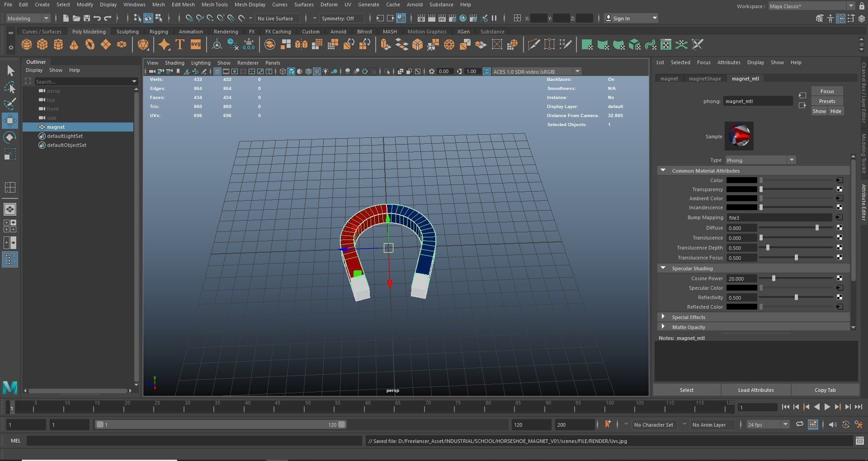Screen dimensions: 868x461
Task: Click the Platonic Solid shelf icon
Action: click(x=143, y=45)
